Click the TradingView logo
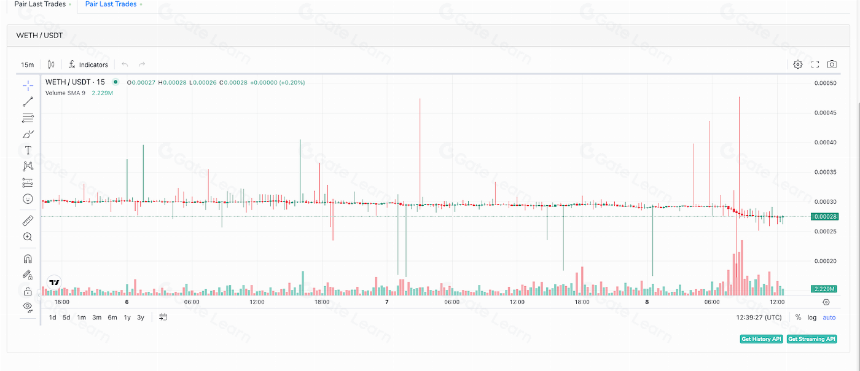The height and width of the screenshot is (371, 860). coord(54,283)
